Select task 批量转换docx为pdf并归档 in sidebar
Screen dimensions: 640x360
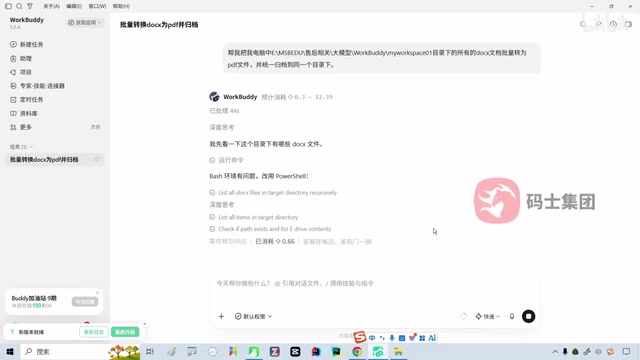(x=44, y=159)
